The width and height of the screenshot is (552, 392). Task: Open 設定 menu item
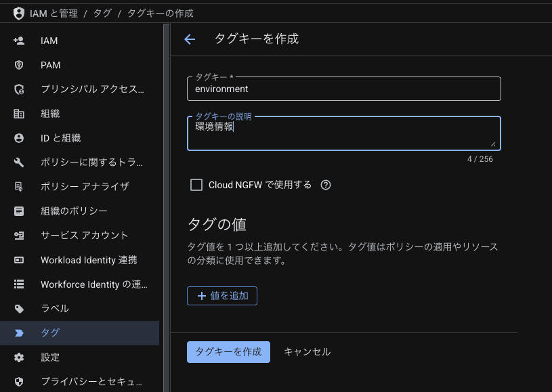79,357
